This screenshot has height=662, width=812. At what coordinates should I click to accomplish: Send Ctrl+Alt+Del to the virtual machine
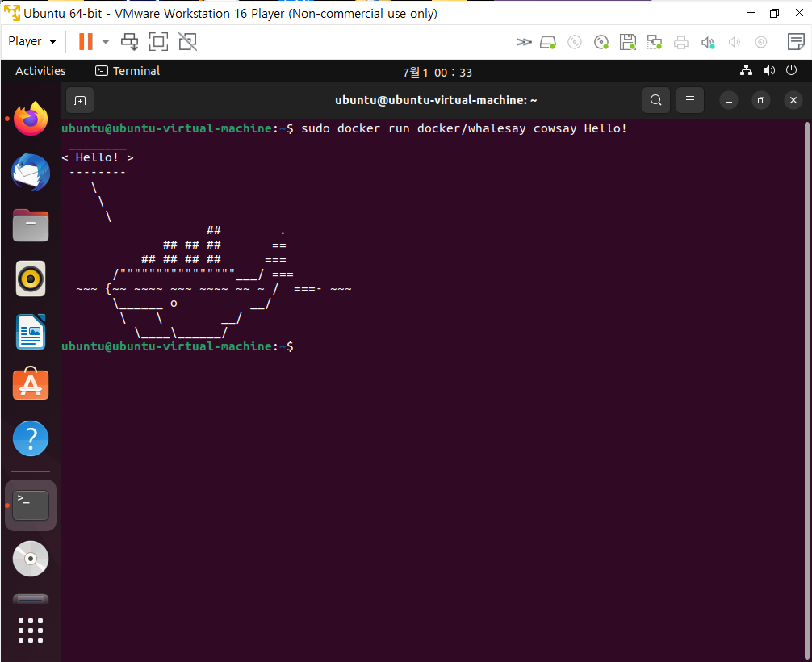(x=129, y=41)
